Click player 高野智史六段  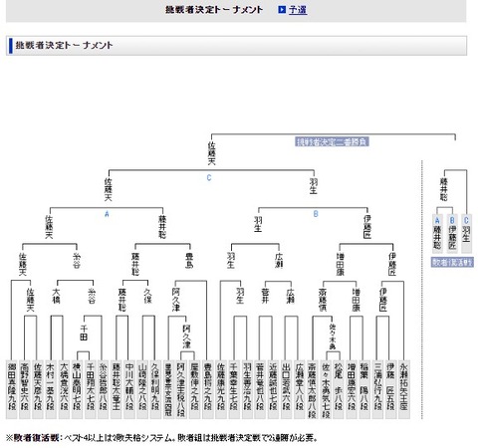[25, 389]
